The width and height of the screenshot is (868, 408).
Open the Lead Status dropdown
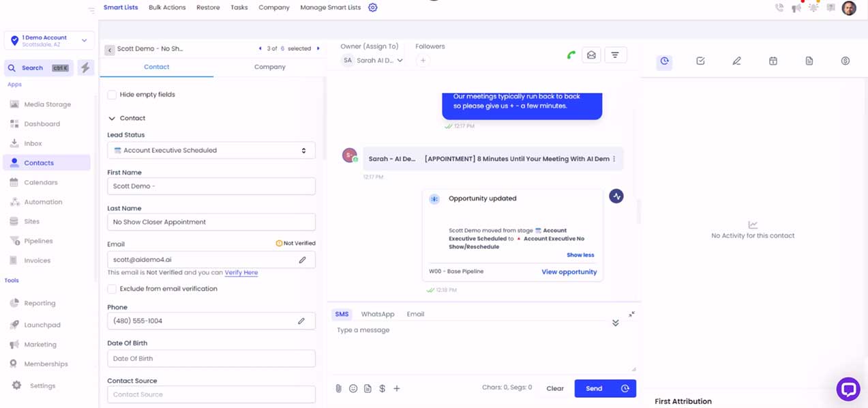point(211,151)
